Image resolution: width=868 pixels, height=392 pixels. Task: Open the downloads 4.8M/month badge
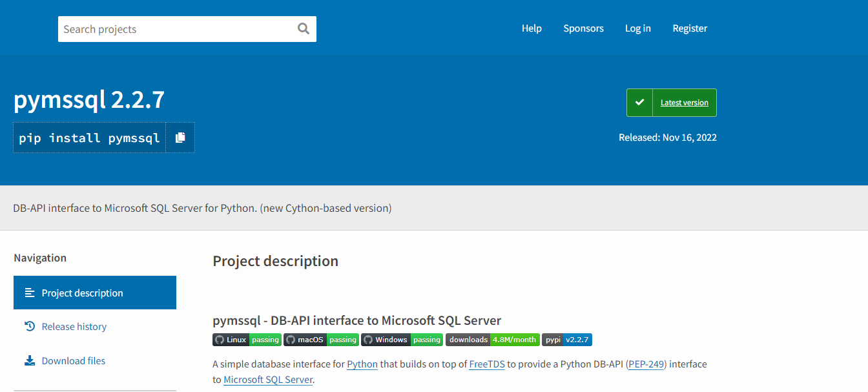tap(492, 340)
